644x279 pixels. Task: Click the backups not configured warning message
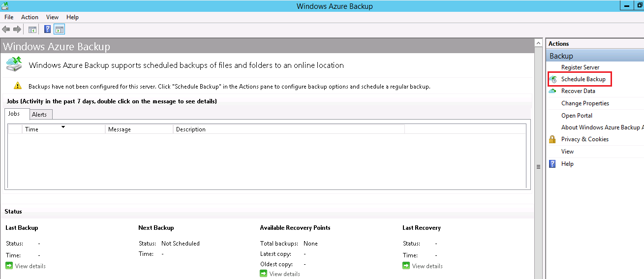pyautogui.click(x=229, y=87)
